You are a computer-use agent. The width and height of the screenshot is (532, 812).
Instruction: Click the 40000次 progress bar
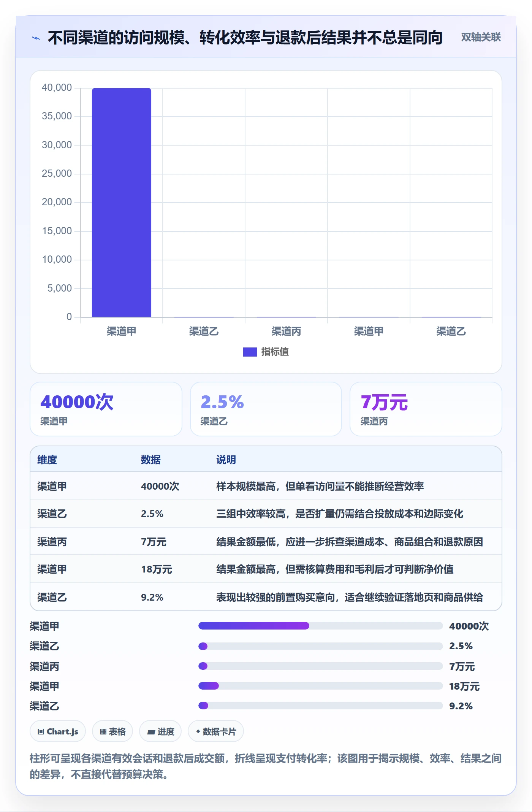(x=321, y=626)
